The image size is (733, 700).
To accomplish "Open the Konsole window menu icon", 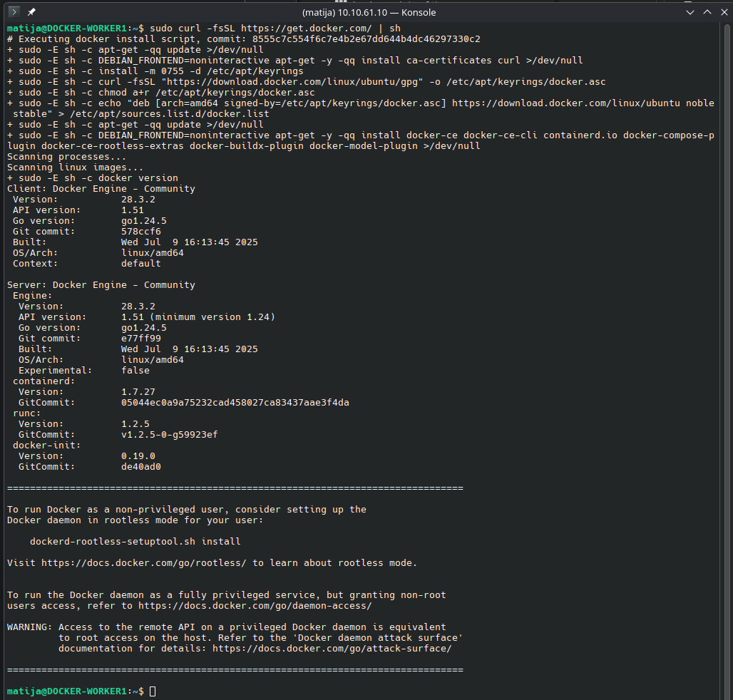I will coord(14,11).
